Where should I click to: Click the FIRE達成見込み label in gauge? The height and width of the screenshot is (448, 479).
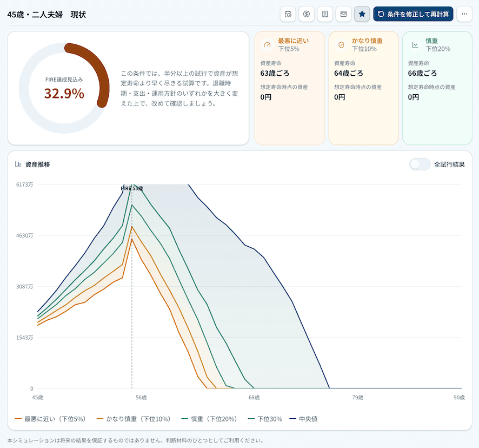click(64, 80)
